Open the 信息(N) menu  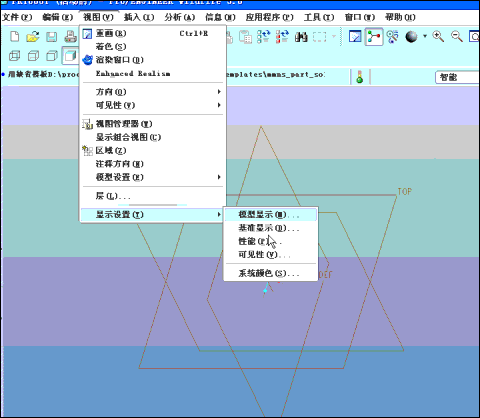click(220, 17)
